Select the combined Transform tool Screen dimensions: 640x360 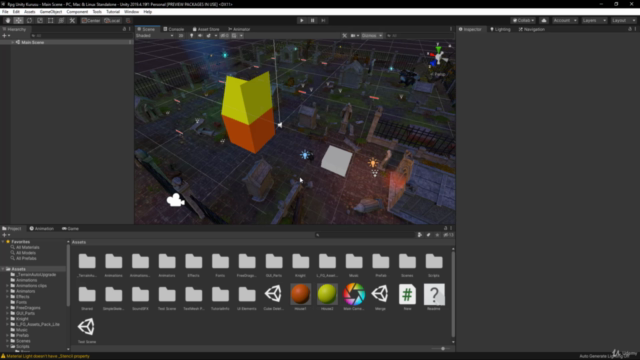(61, 20)
